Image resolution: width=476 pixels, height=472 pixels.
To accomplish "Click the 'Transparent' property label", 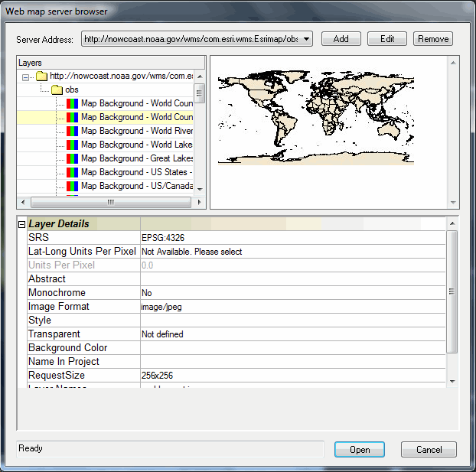I will (54, 334).
